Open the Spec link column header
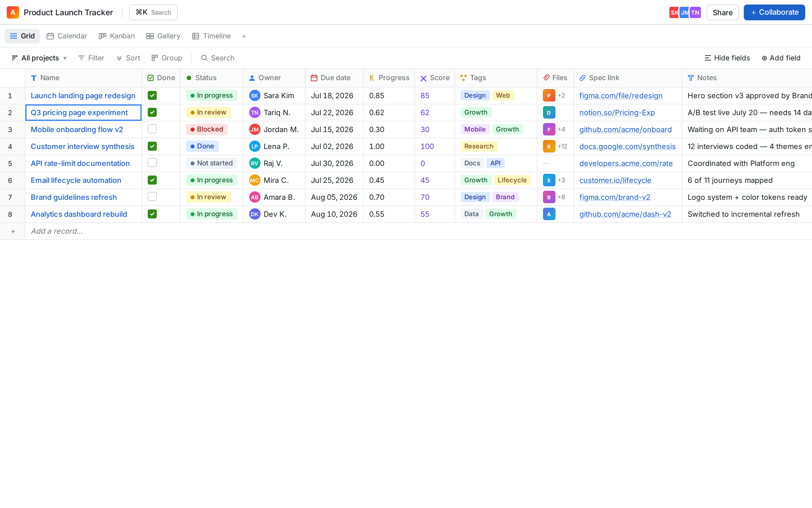812x508 pixels. (x=628, y=78)
